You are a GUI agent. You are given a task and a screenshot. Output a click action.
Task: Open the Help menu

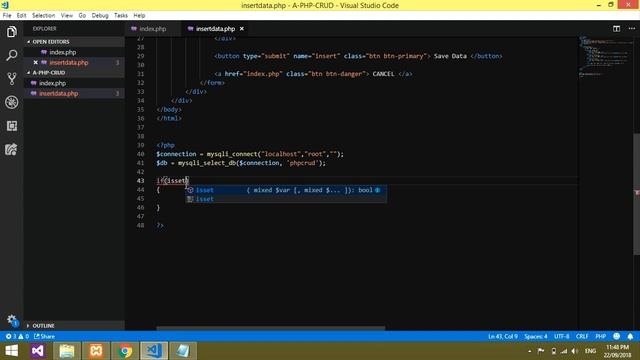click(x=139, y=16)
